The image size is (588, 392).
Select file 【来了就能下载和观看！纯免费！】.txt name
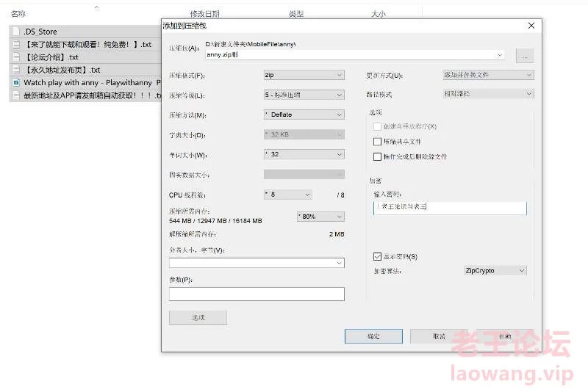[87, 44]
